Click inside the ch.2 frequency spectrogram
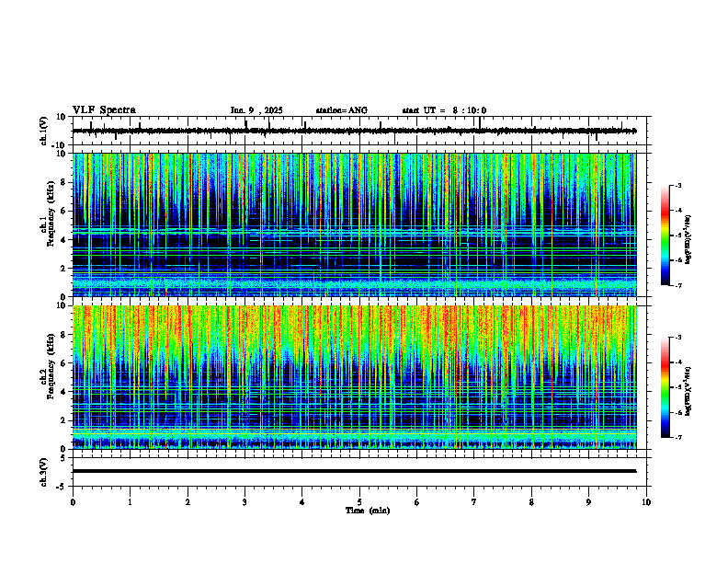Image resolution: width=728 pixels, height=563 pixels. [354, 377]
